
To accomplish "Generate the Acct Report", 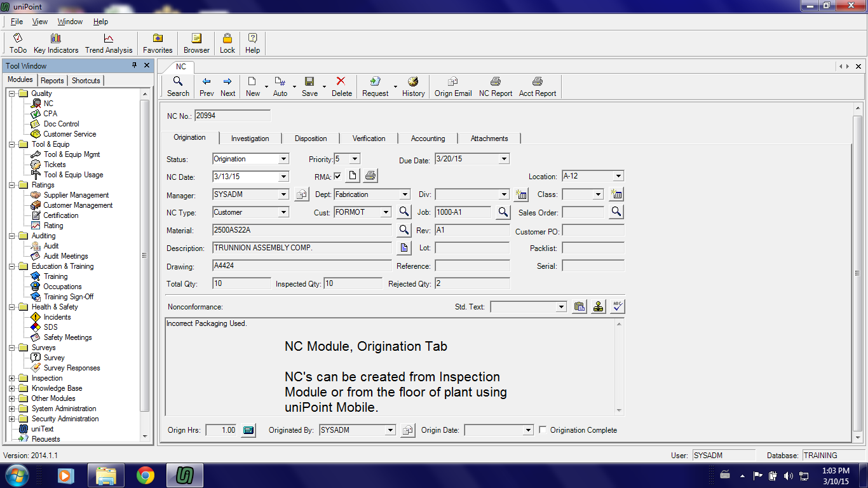I will (538, 86).
